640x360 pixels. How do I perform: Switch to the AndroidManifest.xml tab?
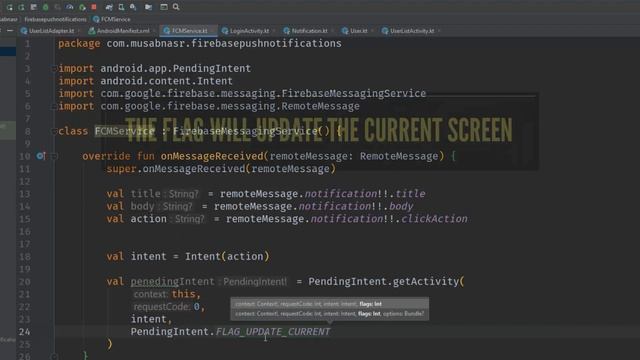123,31
